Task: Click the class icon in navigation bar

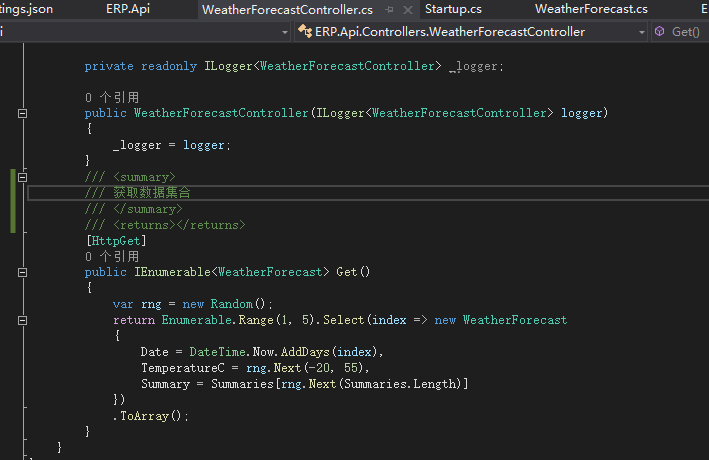Action: click(305, 31)
